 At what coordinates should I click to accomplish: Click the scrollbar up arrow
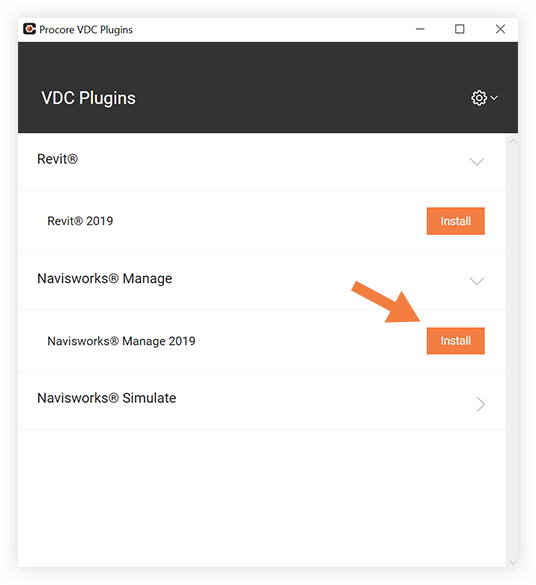pos(513,141)
